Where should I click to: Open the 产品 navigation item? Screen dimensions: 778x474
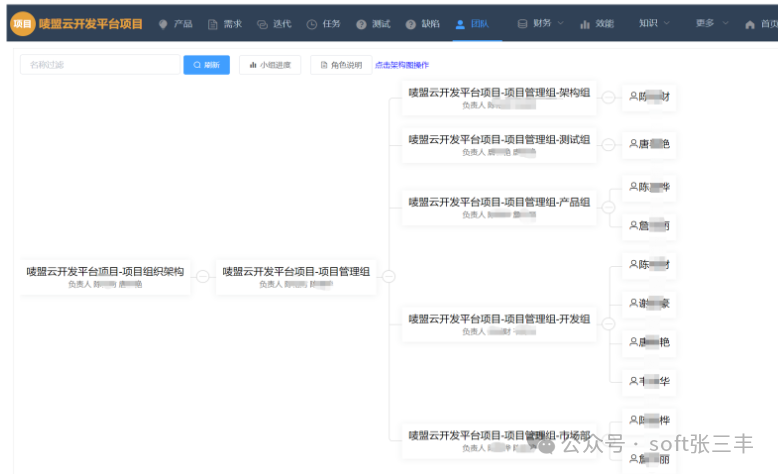coord(175,23)
